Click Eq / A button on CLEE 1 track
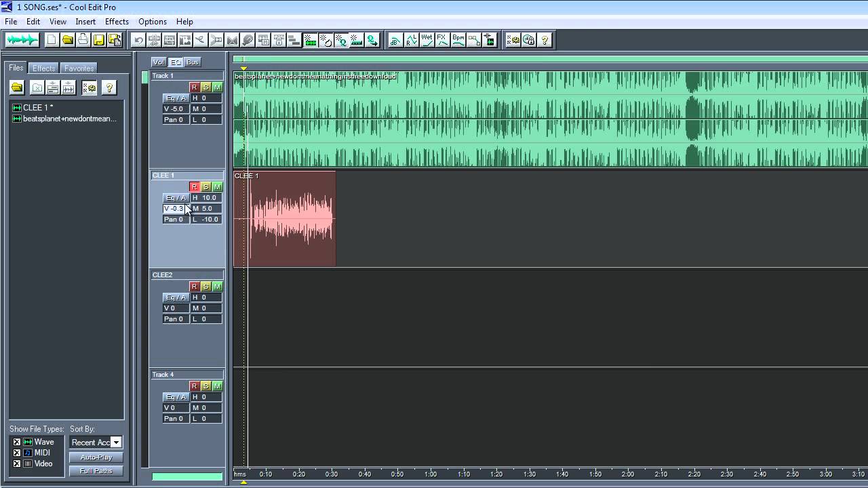 (x=176, y=198)
